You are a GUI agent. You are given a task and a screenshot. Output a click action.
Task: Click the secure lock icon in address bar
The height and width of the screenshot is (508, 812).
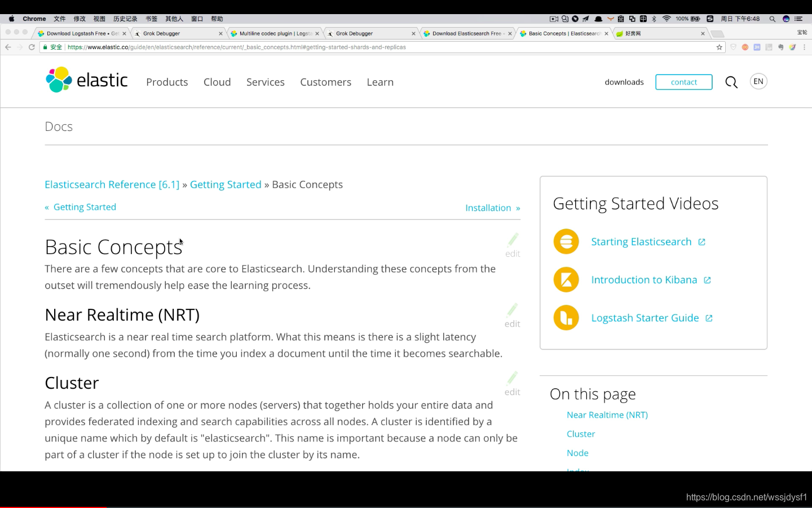click(x=45, y=47)
